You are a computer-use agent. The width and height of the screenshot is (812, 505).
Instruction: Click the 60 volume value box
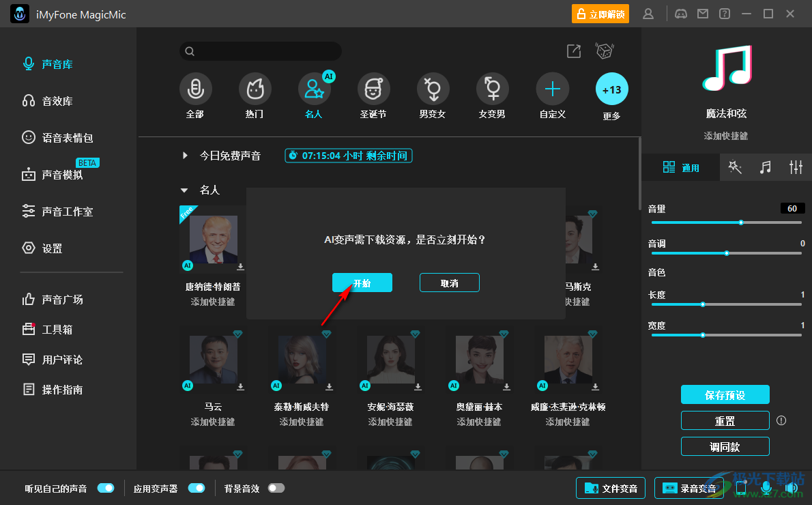tap(792, 208)
